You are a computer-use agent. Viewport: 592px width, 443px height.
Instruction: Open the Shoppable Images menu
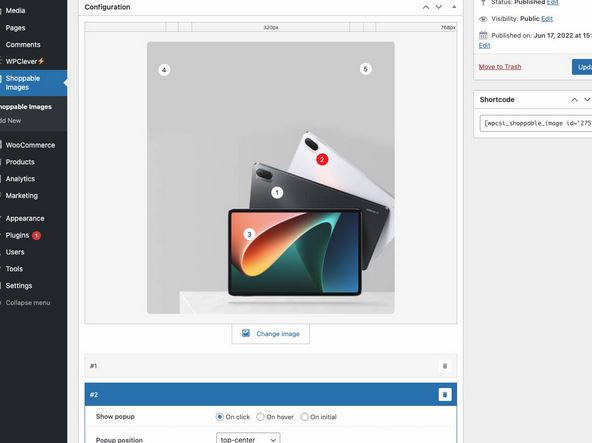coord(23,83)
